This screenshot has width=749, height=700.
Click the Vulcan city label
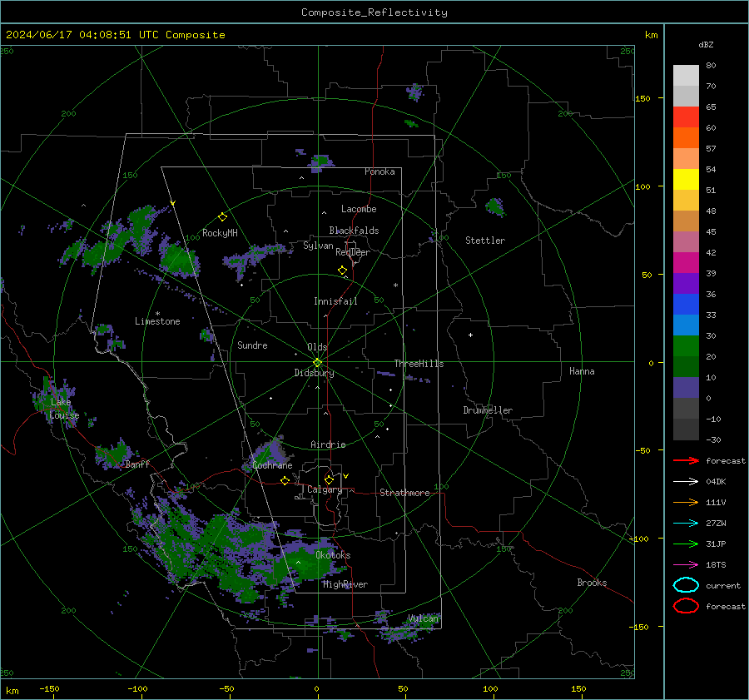[423, 618]
